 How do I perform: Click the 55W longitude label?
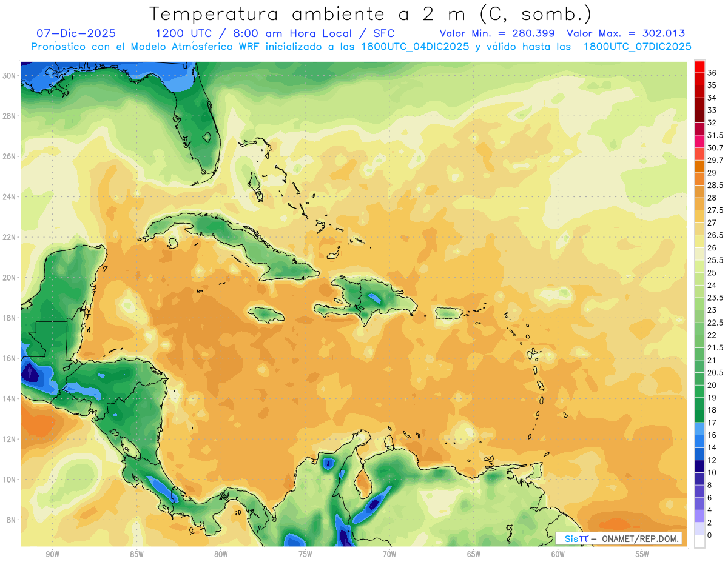click(x=642, y=554)
